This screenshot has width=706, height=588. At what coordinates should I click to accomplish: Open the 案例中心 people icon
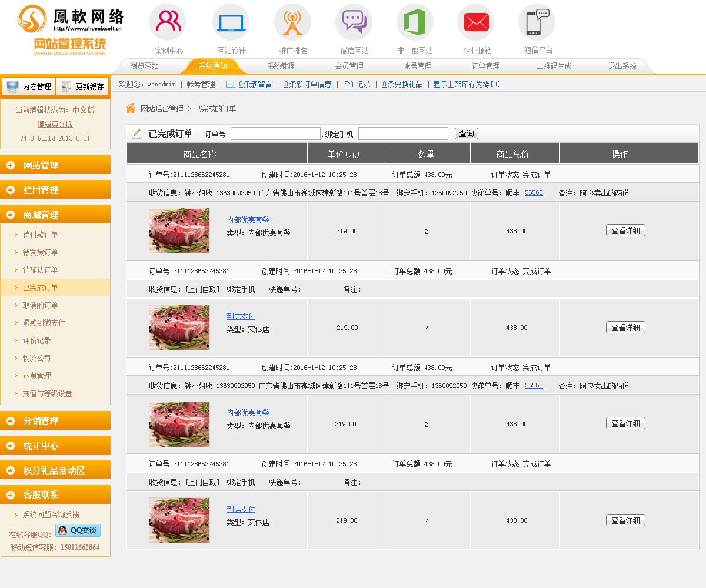(x=168, y=22)
